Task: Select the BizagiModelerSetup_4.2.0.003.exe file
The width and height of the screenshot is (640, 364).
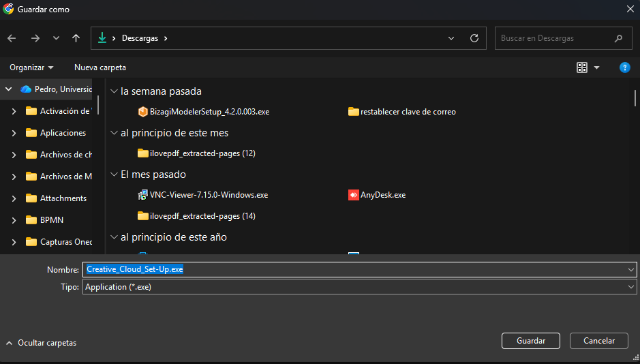Action: point(209,112)
